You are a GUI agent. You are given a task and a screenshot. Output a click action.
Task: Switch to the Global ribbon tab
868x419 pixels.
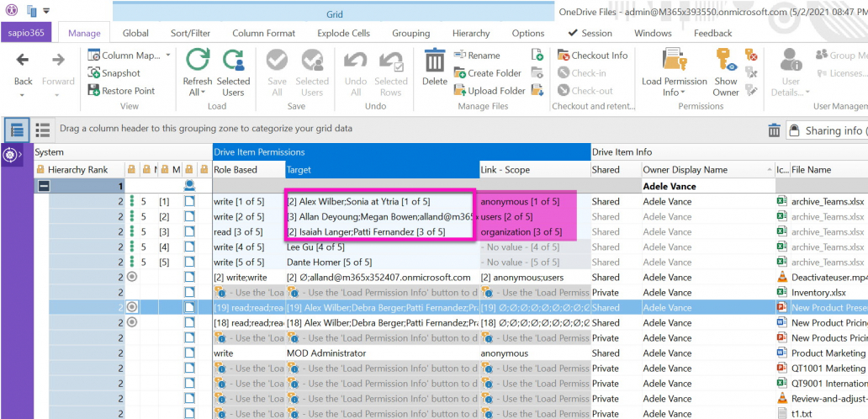click(135, 33)
